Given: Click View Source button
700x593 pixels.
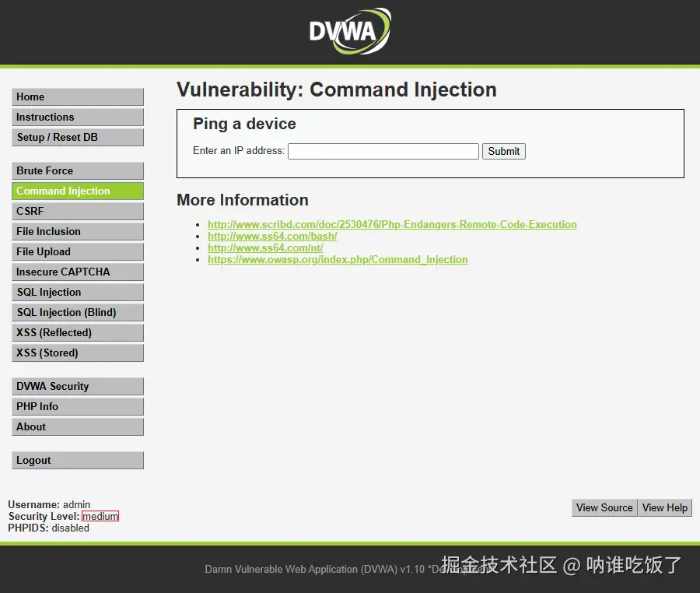Looking at the screenshot, I should [604, 507].
